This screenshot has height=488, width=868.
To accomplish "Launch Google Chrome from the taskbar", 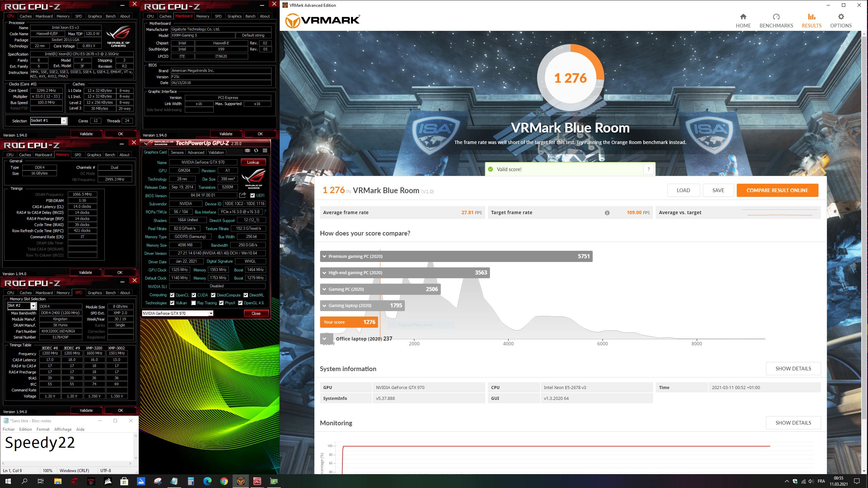I will 224,481.
